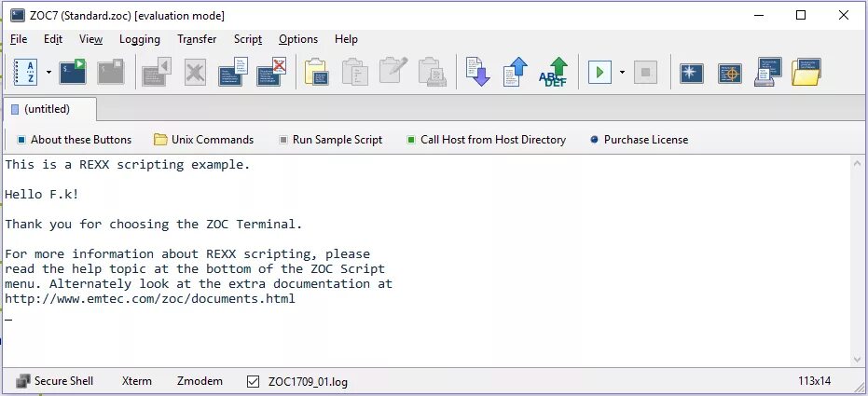Click the clear screen star icon
Screen dimensions: 868x396
click(x=692, y=73)
